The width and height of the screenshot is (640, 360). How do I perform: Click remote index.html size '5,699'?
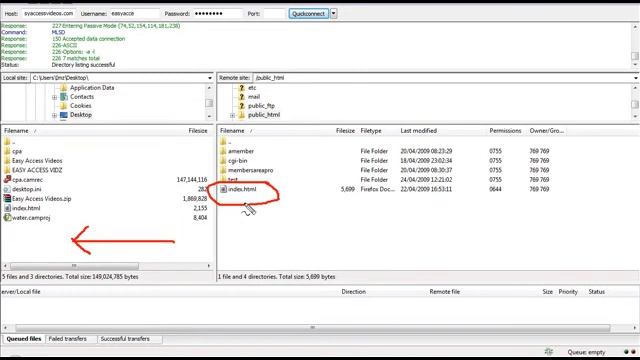(348, 189)
